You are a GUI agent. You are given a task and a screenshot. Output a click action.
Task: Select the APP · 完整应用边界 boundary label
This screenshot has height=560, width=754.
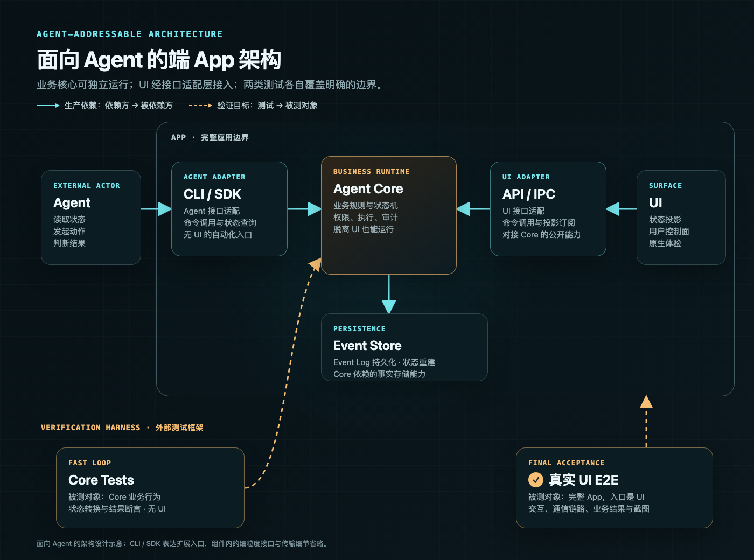pos(210,137)
